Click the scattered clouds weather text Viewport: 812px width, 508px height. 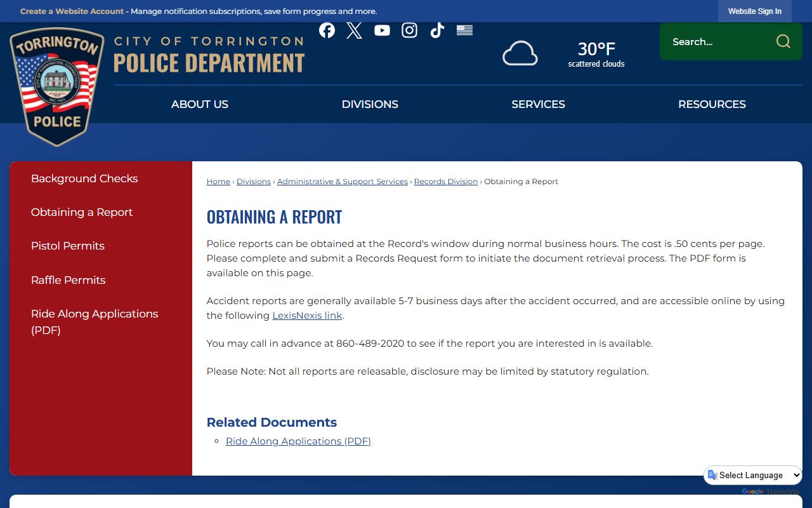596,64
